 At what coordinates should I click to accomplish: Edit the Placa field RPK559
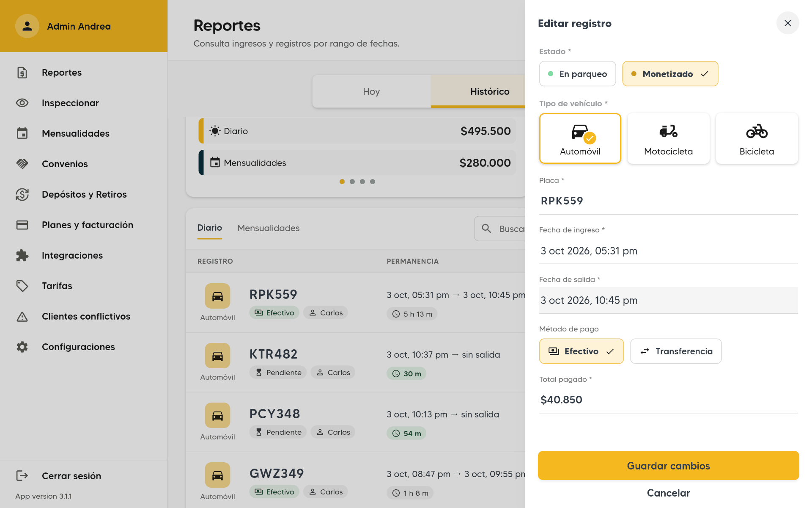[x=668, y=201]
